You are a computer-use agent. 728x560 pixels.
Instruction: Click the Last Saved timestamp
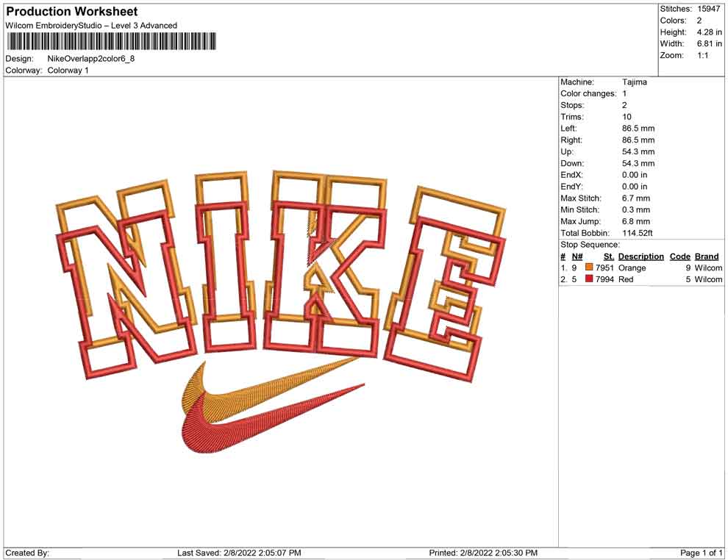[x=239, y=553]
